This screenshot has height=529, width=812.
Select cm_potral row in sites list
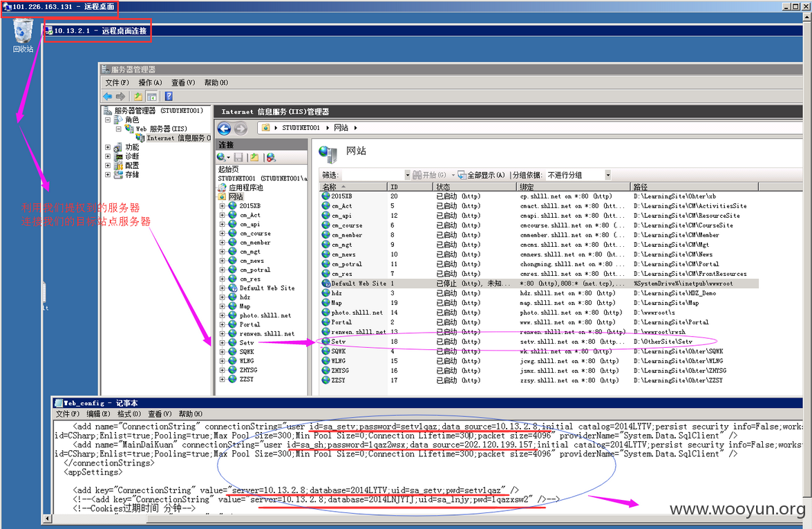coord(538,264)
